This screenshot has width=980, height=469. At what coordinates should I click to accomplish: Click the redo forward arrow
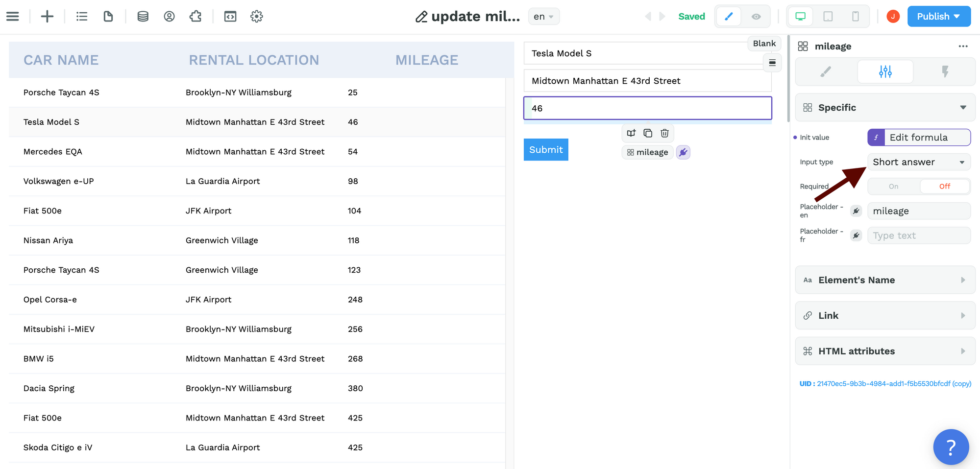[x=662, y=16]
